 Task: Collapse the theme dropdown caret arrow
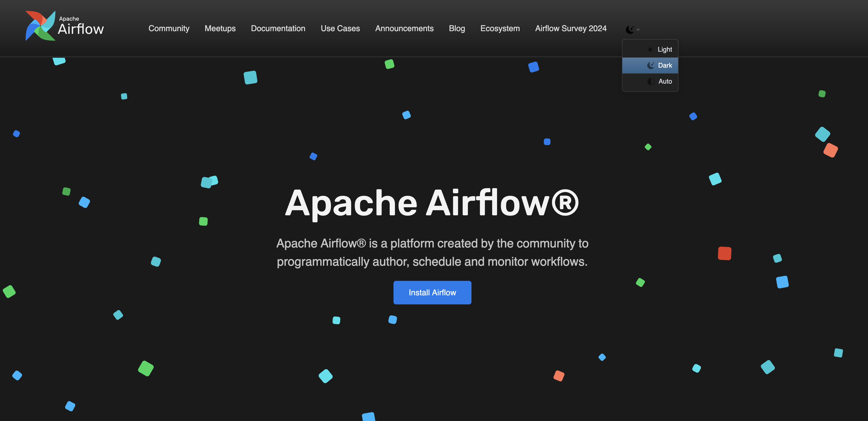(x=638, y=30)
